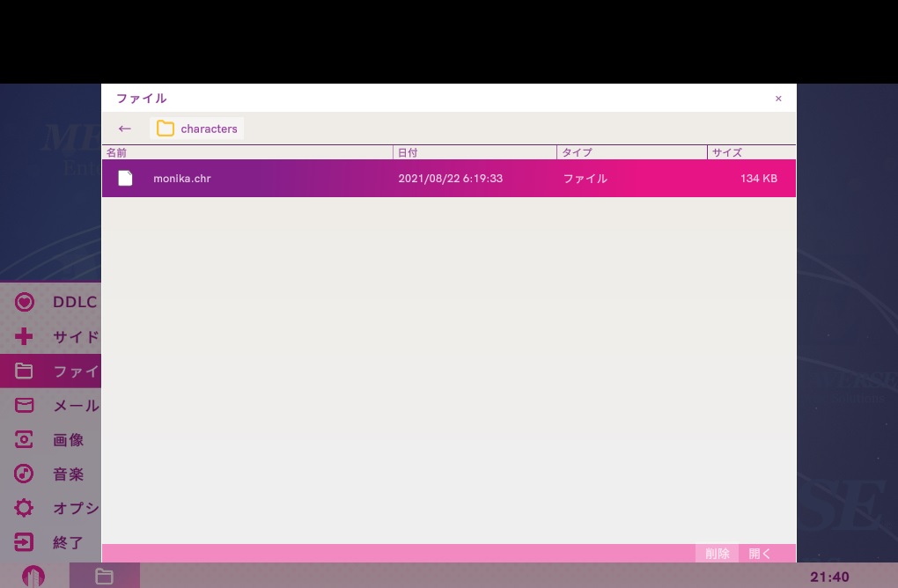Image resolution: width=898 pixels, height=588 pixels.
Task: Sort files by 名前 column header
Action: tap(247, 152)
